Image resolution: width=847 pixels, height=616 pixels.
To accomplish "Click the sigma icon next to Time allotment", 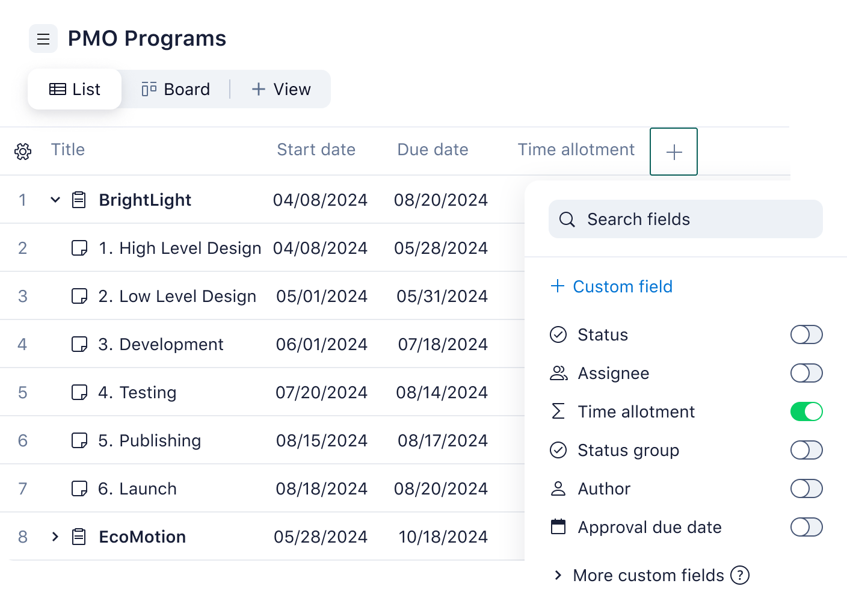I will tap(558, 411).
